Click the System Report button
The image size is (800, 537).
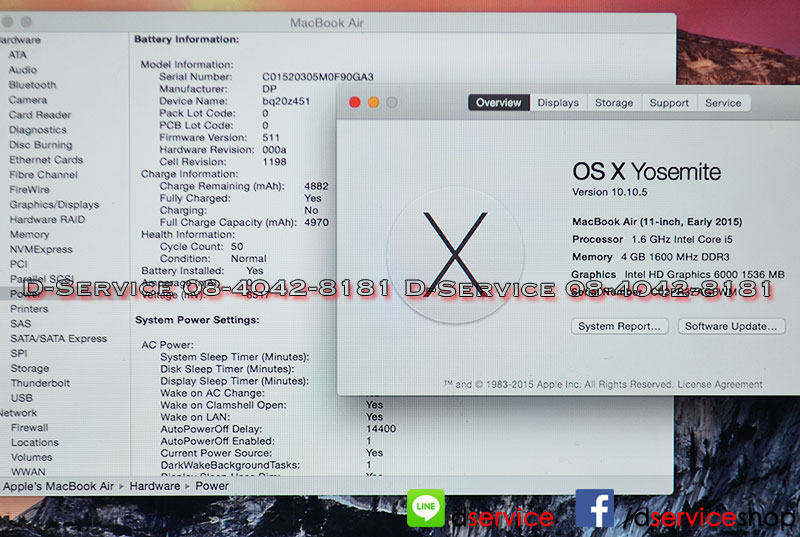619,326
